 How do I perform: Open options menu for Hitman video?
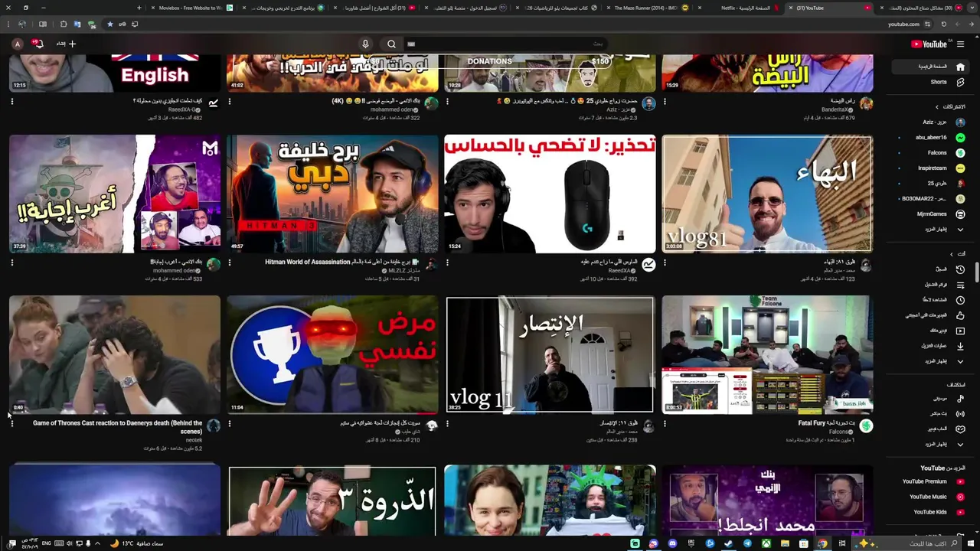229,262
